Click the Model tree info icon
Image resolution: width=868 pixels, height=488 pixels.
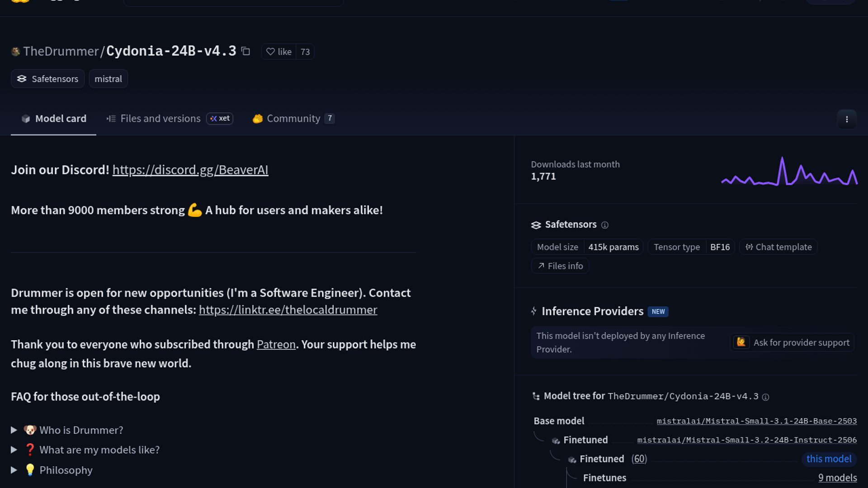tap(765, 397)
